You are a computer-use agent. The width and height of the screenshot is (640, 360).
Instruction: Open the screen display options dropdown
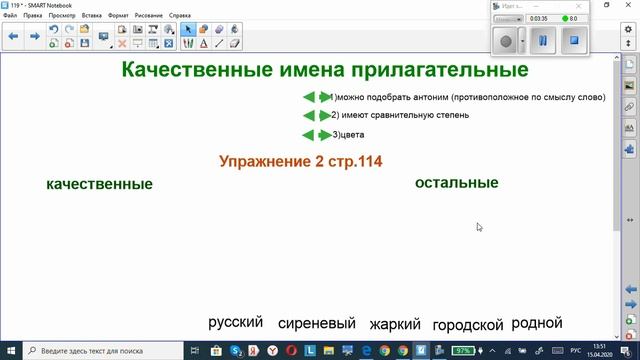click(104, 37)
